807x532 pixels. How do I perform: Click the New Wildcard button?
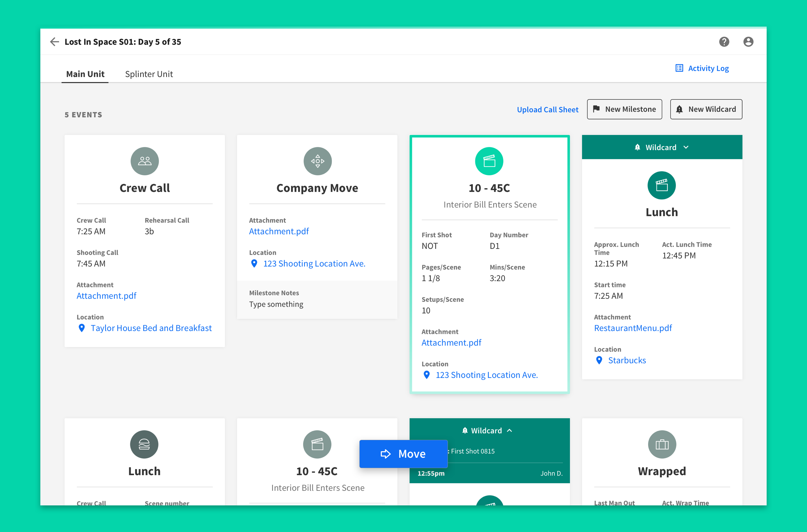tap(706, 109)
